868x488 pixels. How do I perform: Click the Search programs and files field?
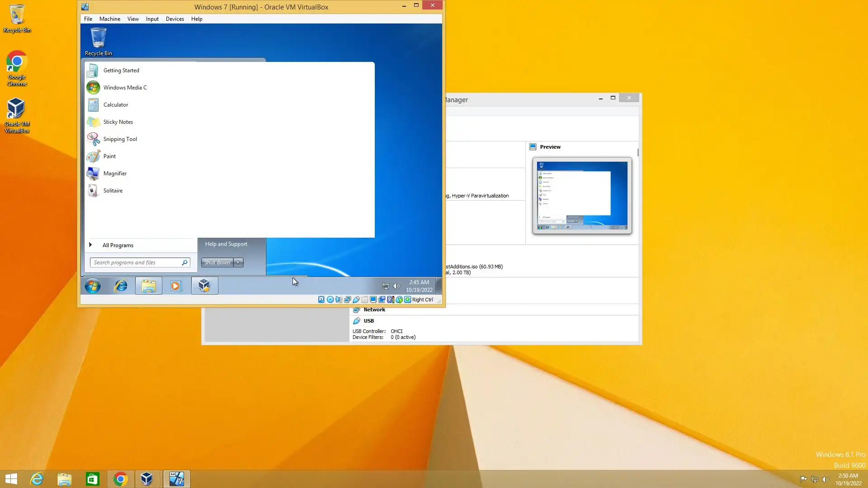tap(136, 263)
